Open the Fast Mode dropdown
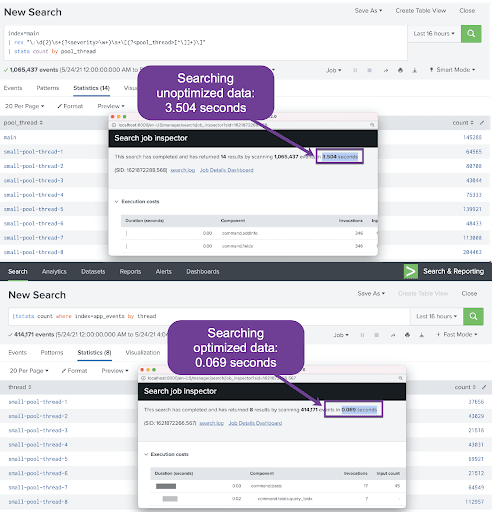This screenshot has height=512, width=492. [457, 334]
